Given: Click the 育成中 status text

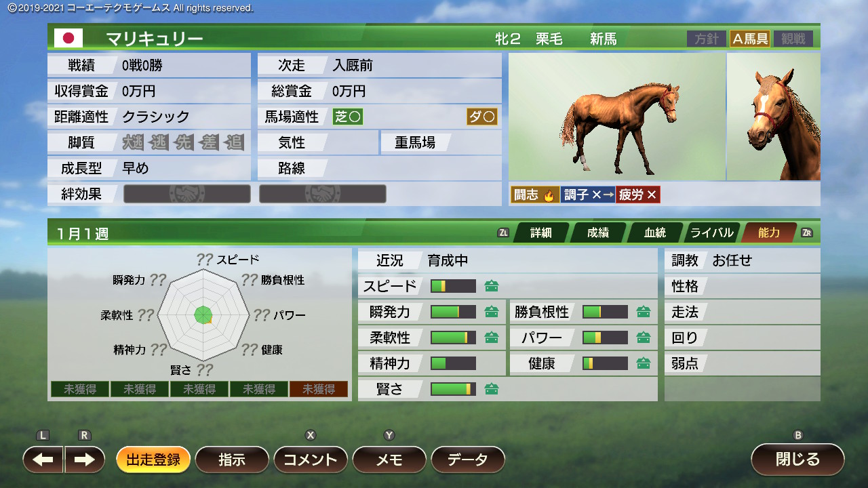Looking at the screenshot, I should tap(448, 260).
